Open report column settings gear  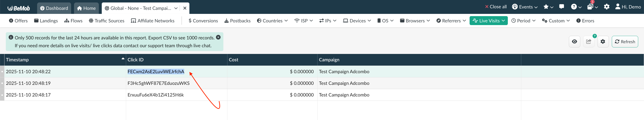point(603,42)
